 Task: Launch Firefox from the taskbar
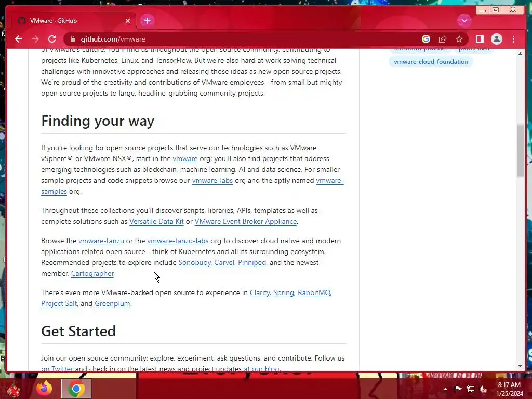coord(44,389)
